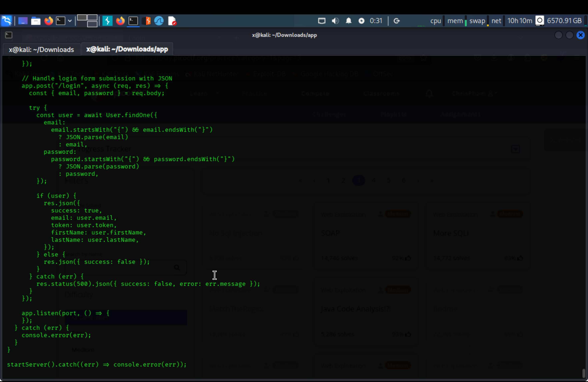Image resolution: width=588 pixels, height=382 pixels.
Task: Open the notifications bell icon
Action: [x=349, y=21]
